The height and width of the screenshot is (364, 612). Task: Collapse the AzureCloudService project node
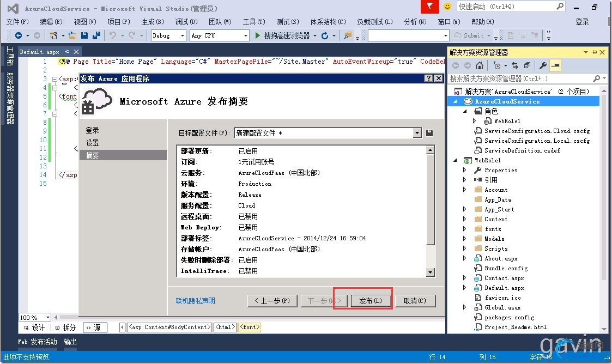point(455,101)
